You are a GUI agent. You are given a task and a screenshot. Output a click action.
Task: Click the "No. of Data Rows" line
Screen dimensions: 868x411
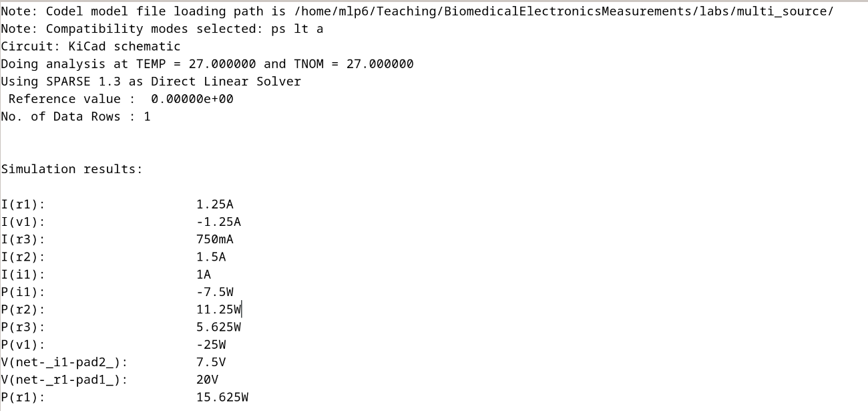coord(75,116)
